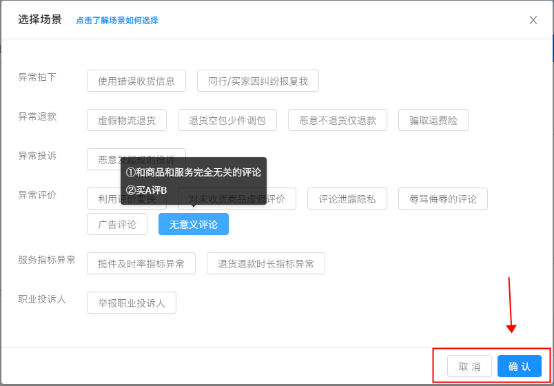Click the 服务指标异常 category label

[x=47, y=260]
